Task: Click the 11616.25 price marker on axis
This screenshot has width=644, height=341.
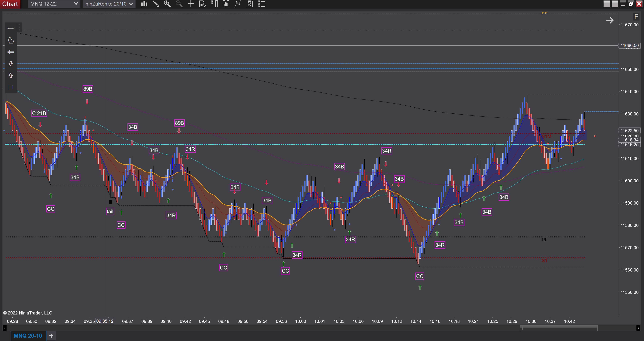Action: click(x=630, y=145)
